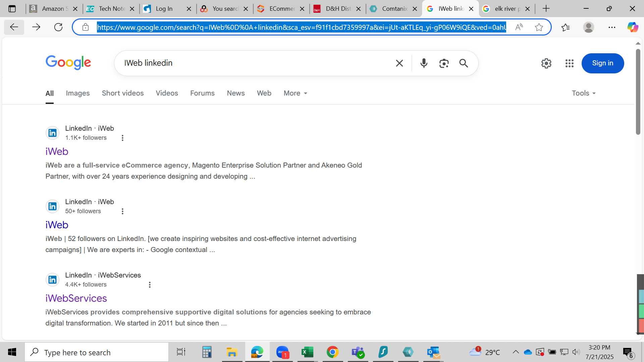The width and height of the screenshot is (644, 362).
Task: Open the Favorites list icon
Action: pos(566,27)
